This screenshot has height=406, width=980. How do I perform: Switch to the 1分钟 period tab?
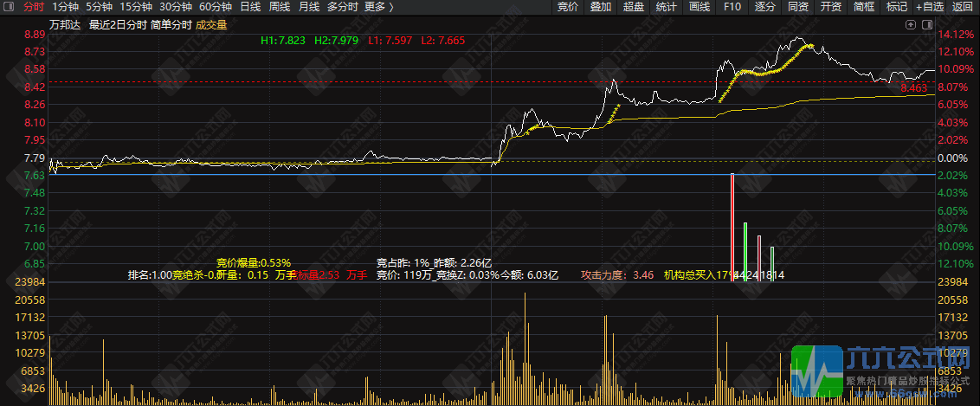(x=65, y=8)
